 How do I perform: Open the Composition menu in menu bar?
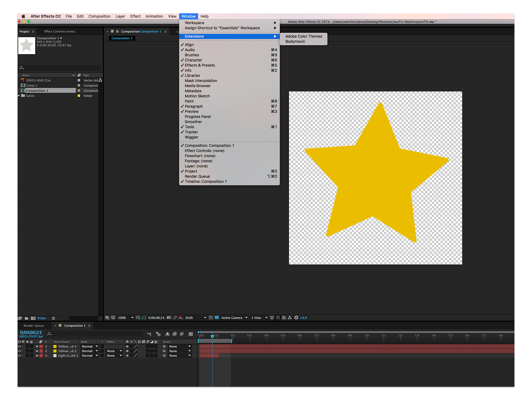coord(99,16)
